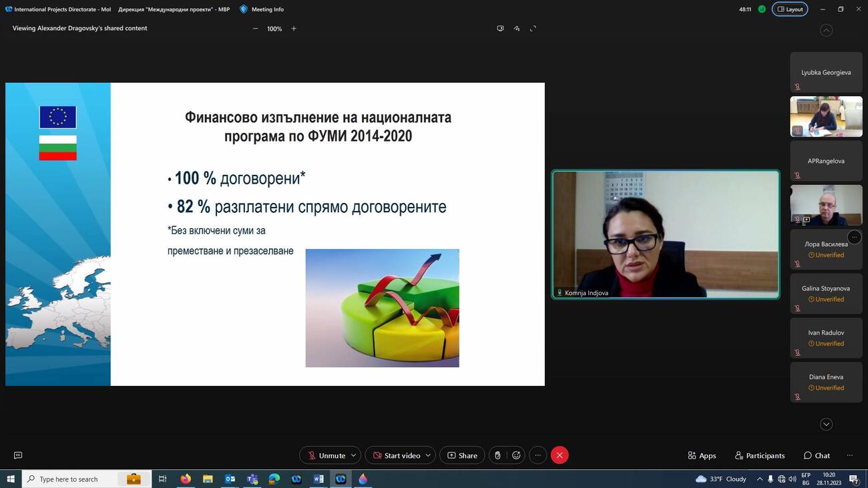This screenshot has width=868, height=488.
Task: Expand the down chevron below the participant thumbnails
Action: click(826, 425)
